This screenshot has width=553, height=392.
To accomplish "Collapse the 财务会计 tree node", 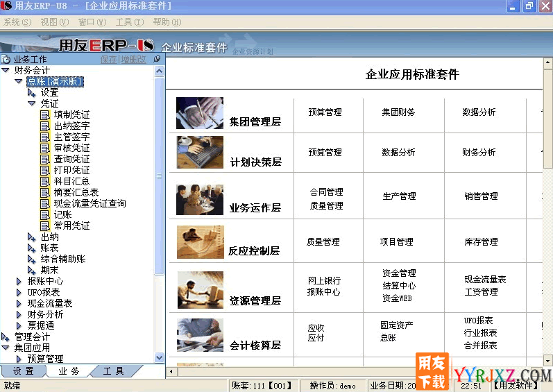I will (6, 70).
